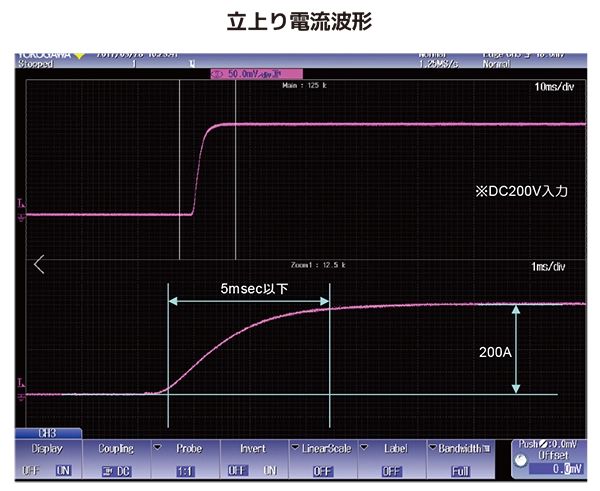Viewport: 600px width, 491px height.
Task: Click the Offset 0.0mV value field
Action: pos(569,468)
